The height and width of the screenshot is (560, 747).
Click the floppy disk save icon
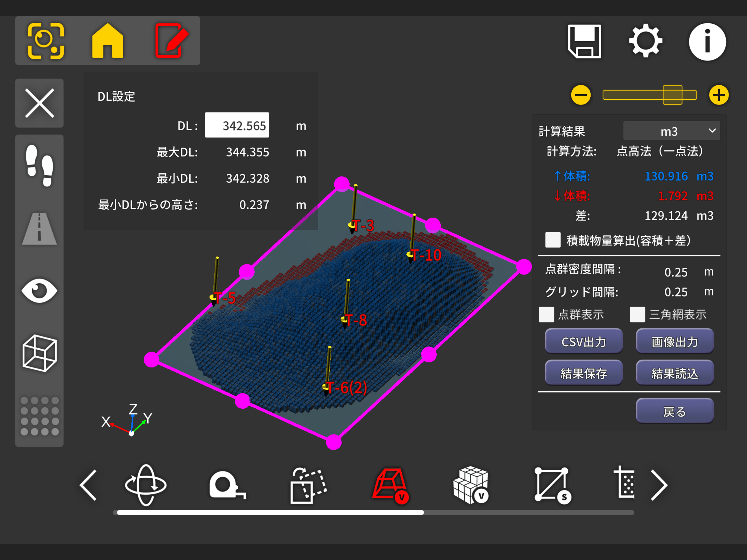point(584,41)
